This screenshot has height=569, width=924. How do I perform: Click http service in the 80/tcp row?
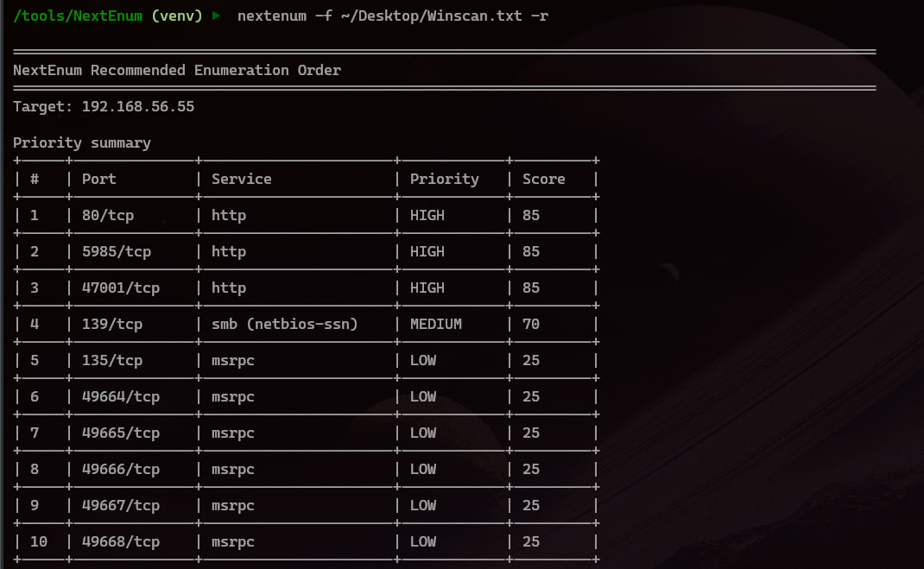pyautogui.click(x=229, y=216)
